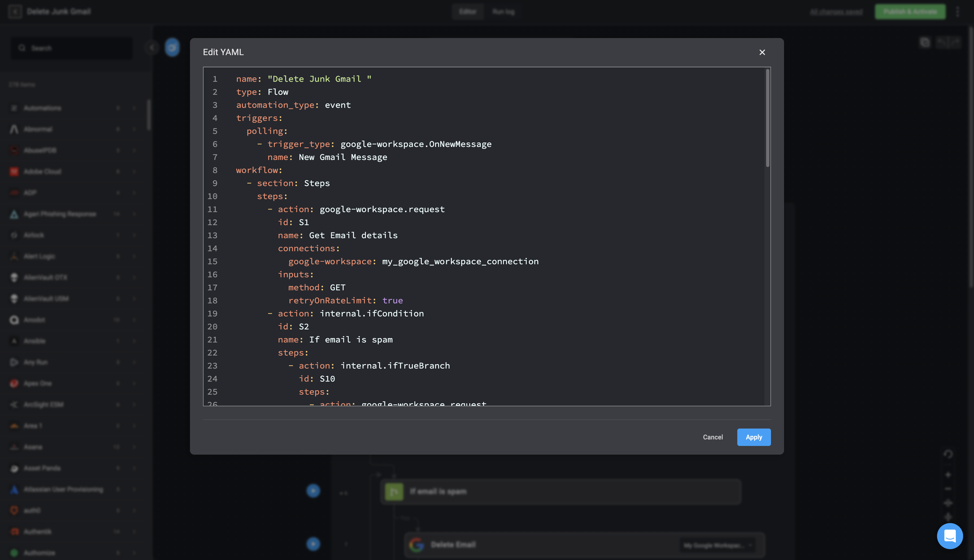Place cursor on YAML line 17 method
Viewport: 974px width, 560px height.
304,287
